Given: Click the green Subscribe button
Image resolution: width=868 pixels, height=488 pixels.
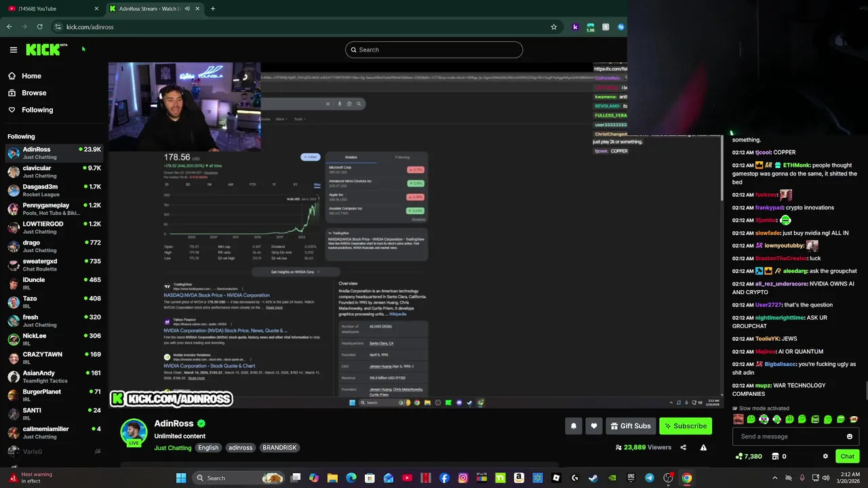Looking at the screenshot, I should coord(686,426).
